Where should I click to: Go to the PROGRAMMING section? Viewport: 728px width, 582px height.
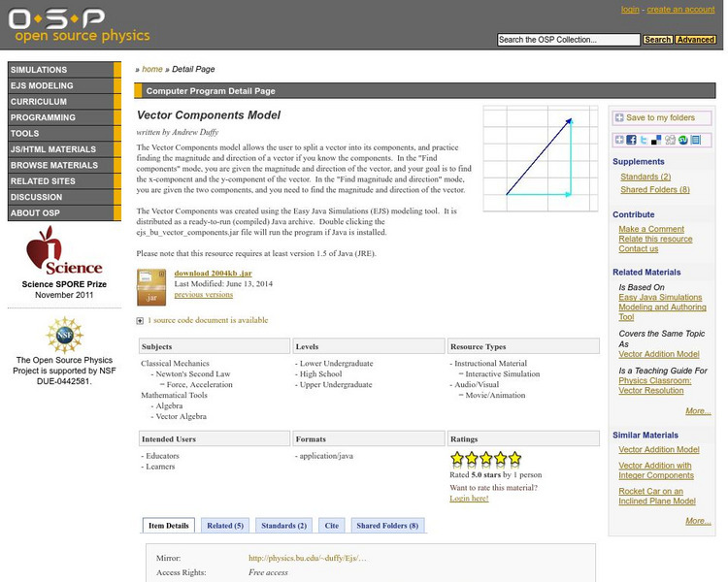click(x=64, y=117)
